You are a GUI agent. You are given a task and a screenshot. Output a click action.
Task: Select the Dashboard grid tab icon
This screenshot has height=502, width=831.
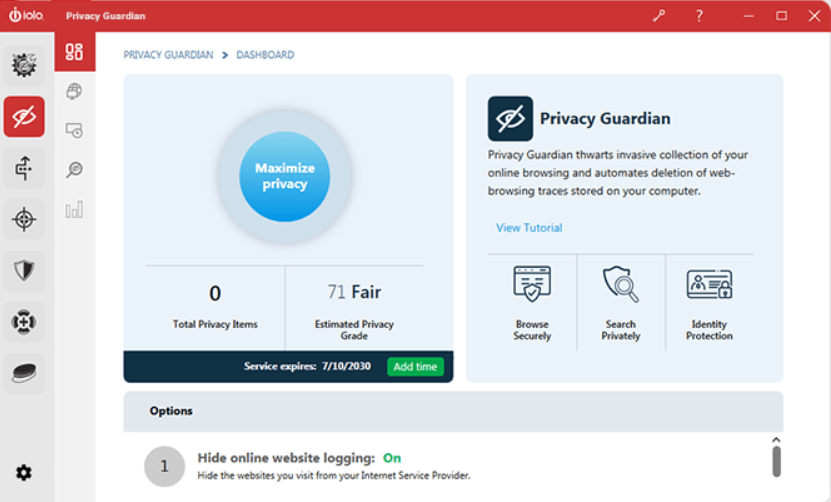pos(75,51)
